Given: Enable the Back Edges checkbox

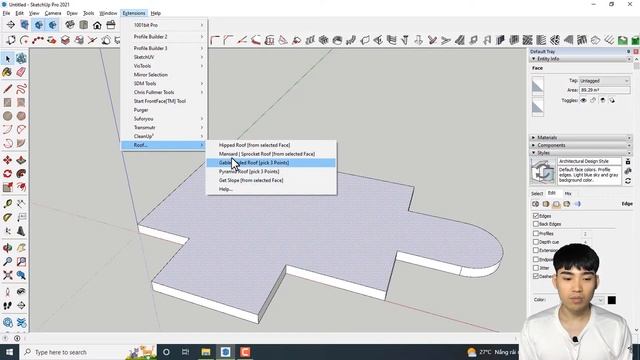Looking at the screenshot, I should click(x=536, y=224).
